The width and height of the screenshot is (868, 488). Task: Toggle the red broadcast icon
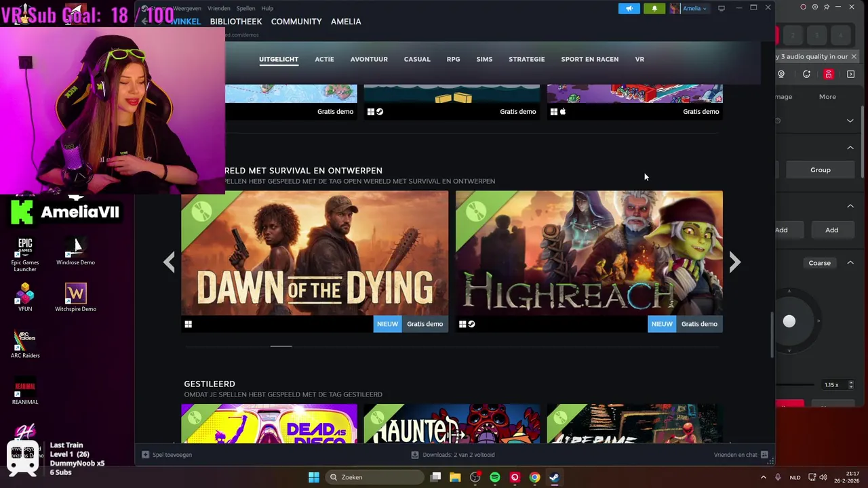tap(829, 74)
